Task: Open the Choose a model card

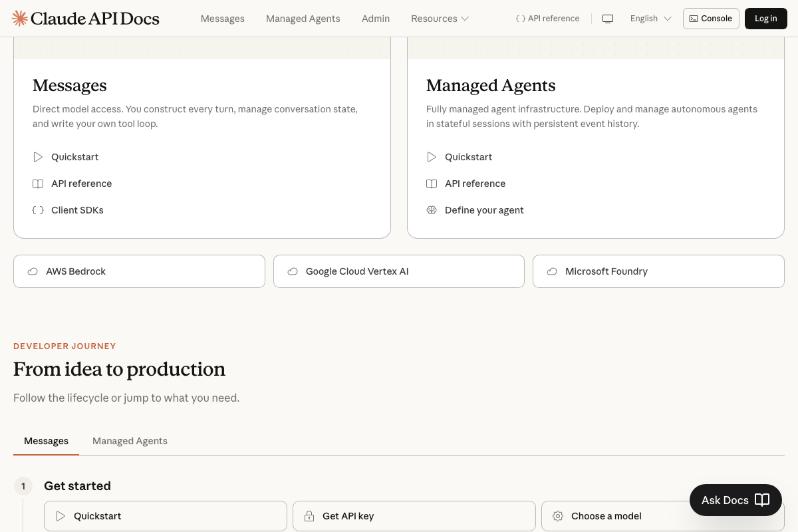Action: [x=663, y=516]
